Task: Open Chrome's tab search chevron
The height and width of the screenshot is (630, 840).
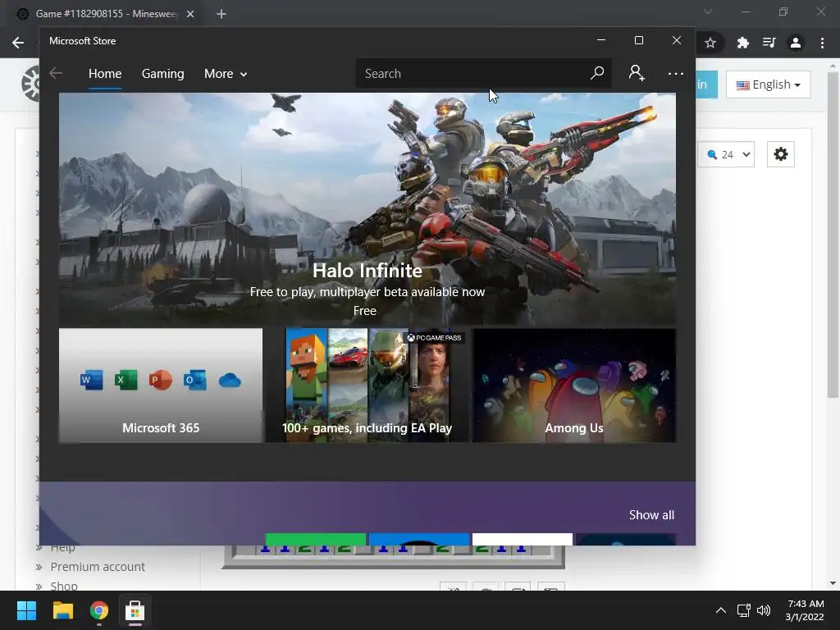Action: (x=708, y=11)
